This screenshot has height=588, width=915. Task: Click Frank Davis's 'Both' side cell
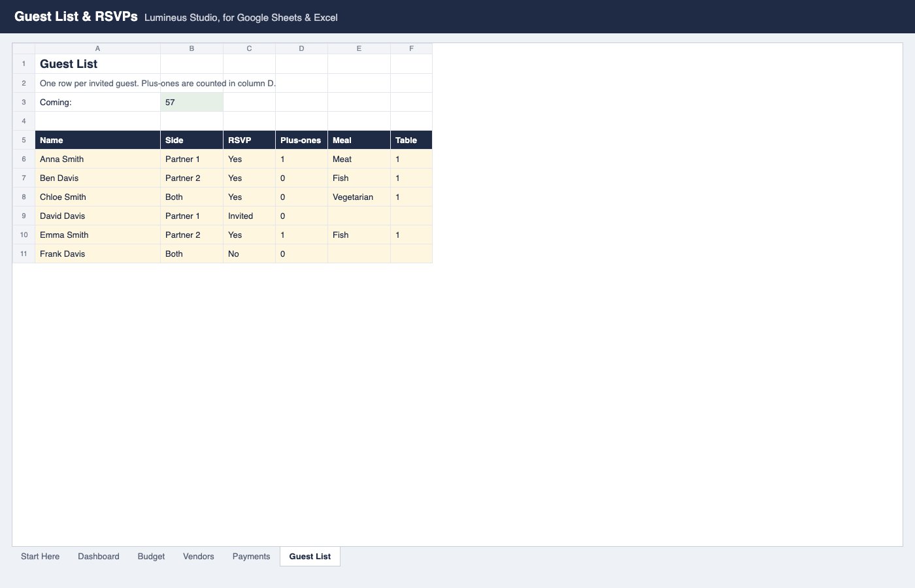191,253
